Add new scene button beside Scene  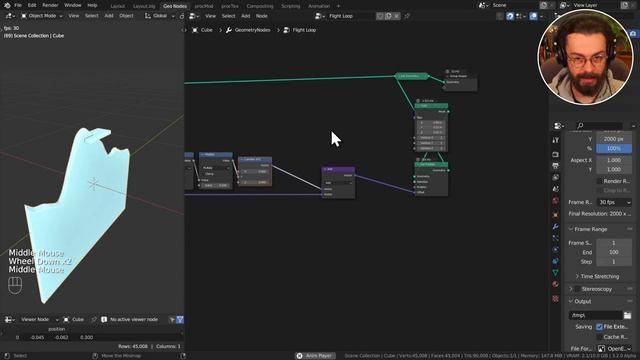coord(543,5)
